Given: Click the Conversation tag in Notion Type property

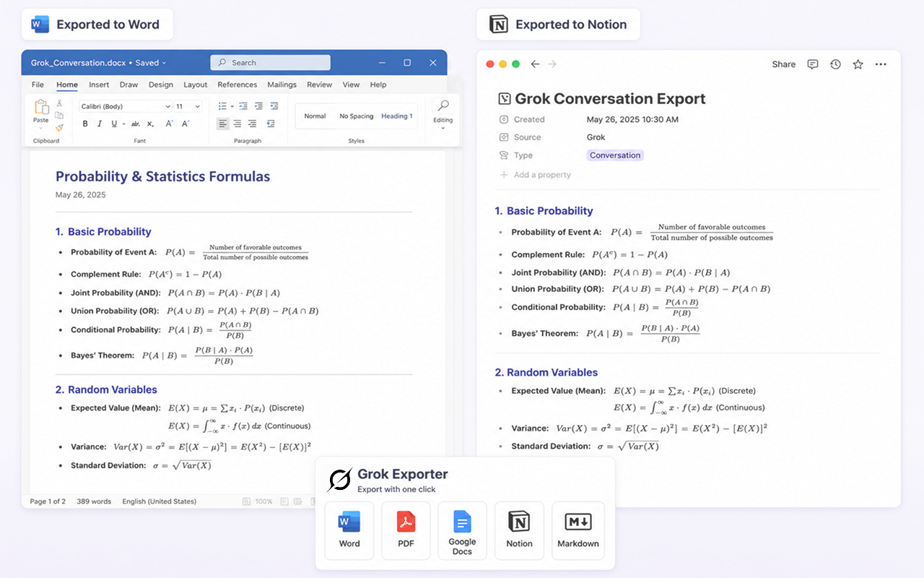Looking at the screenshot, I should 615,155.
